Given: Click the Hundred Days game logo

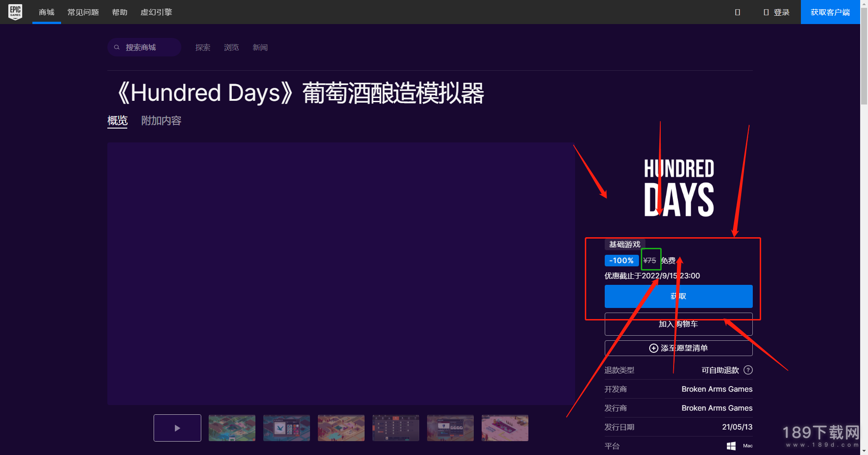Looking at the screenshot, I should pos(679,188).
